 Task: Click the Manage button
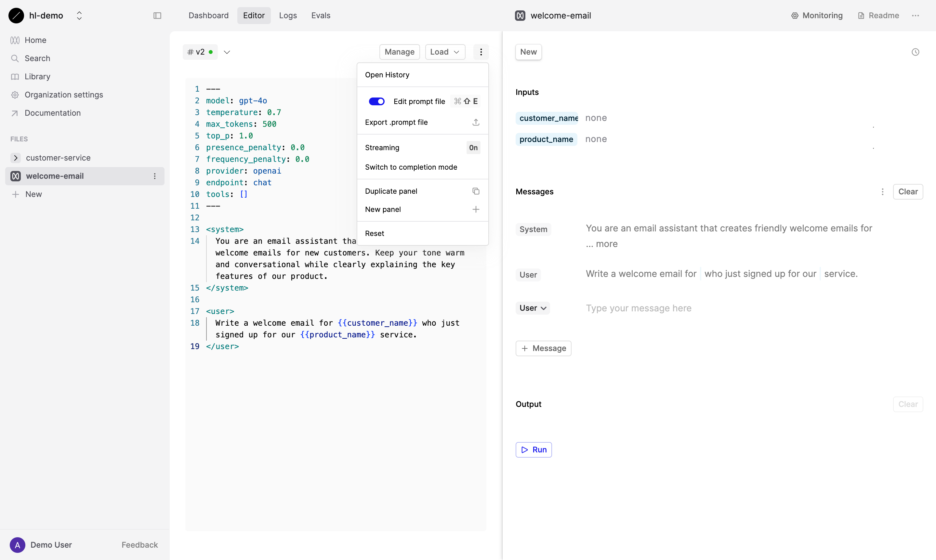point(399,52)
